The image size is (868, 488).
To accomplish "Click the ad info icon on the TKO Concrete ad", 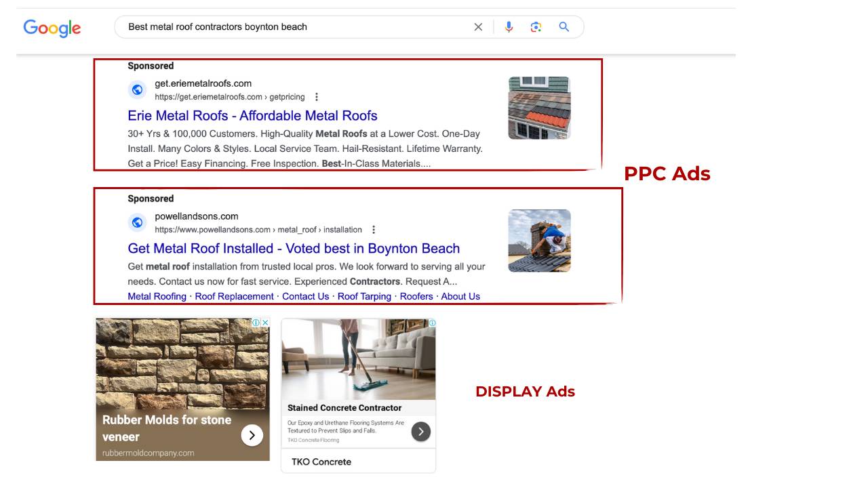I will 432,323.
